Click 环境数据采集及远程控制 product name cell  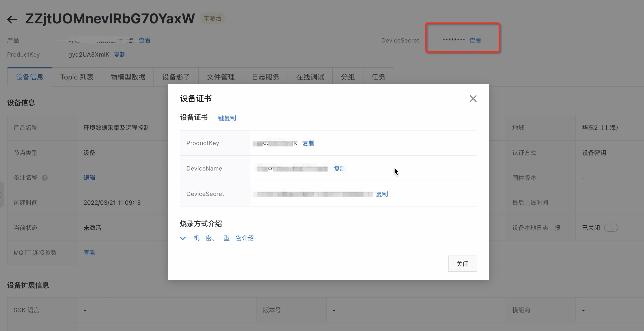(117, 128)
